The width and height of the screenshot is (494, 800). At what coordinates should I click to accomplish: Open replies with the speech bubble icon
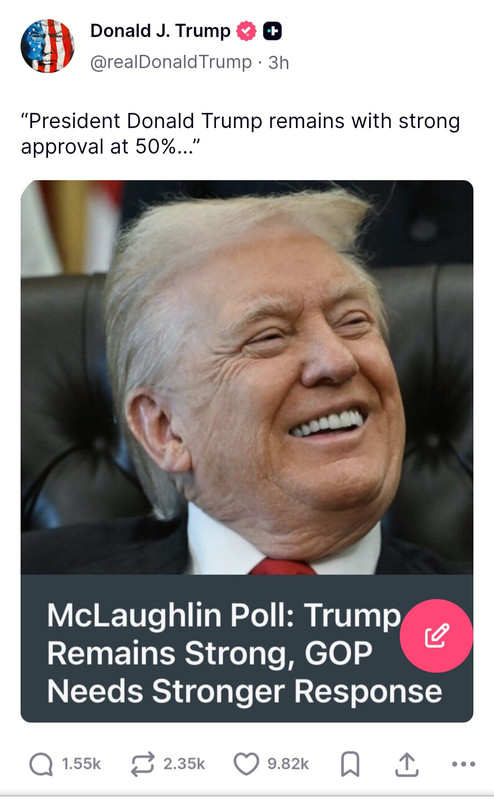41,764
